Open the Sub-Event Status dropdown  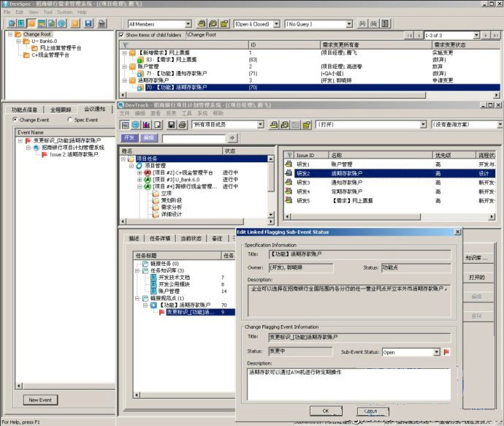click(x=436, y=352)
